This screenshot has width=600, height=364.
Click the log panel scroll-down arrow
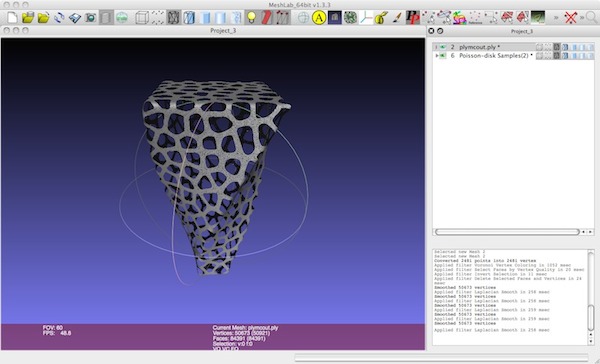pos(591,341)
